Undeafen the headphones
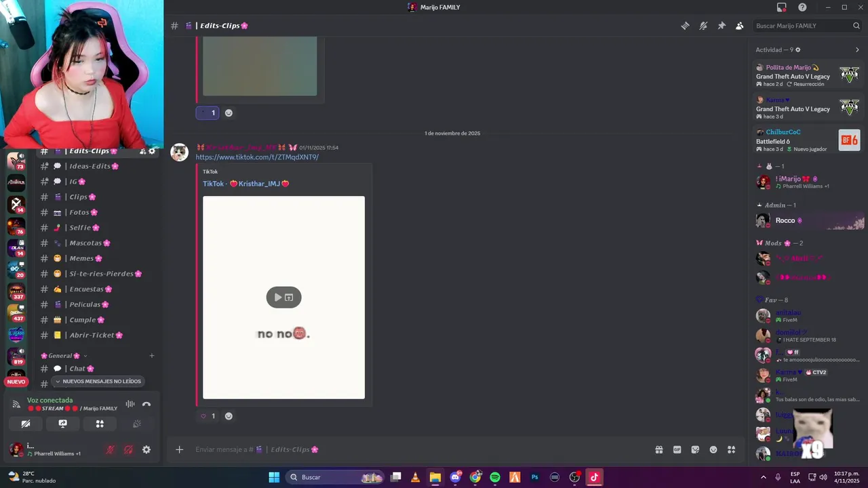 pyautogui.click(x=128, y=449)
